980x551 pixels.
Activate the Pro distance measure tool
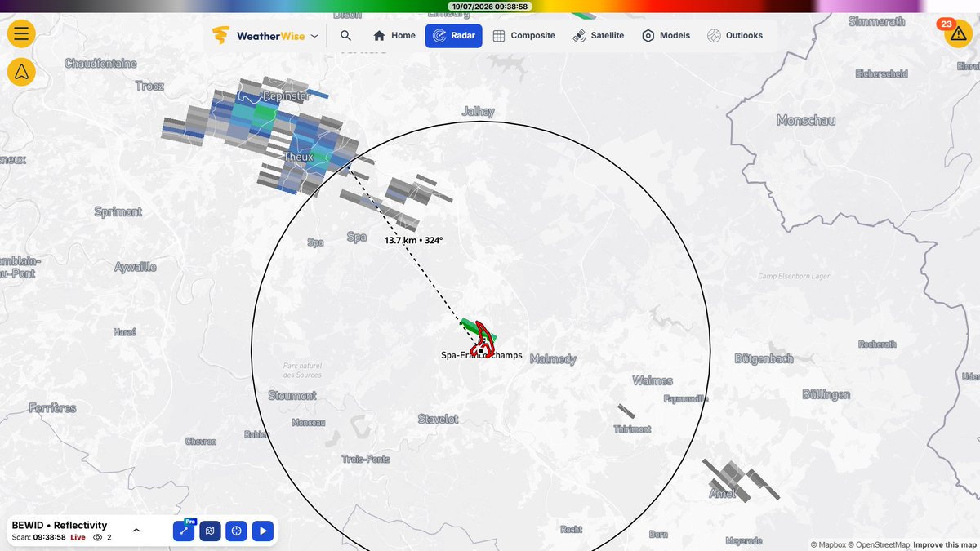(184, 531)
